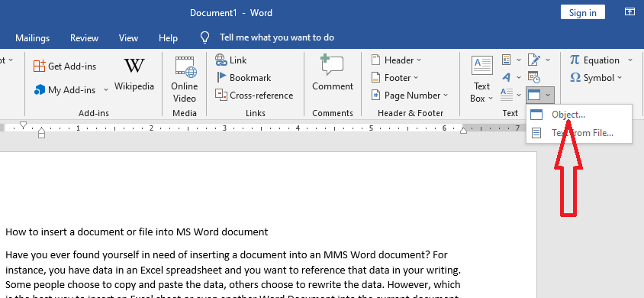Open the Page Number options
This screenshot has height=298, width=644.
click(x=410, y=96)
